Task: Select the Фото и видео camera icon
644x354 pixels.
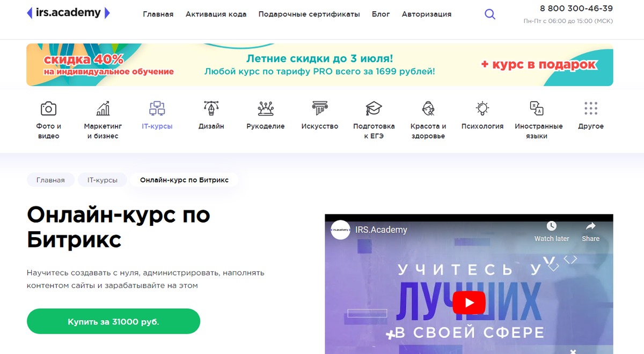Action: (x=48, y=109)
